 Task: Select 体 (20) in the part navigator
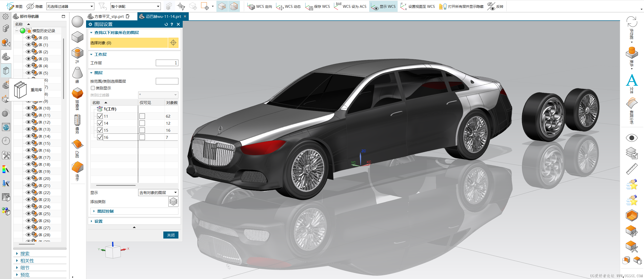pyautogui.click(x=44, y=179)
